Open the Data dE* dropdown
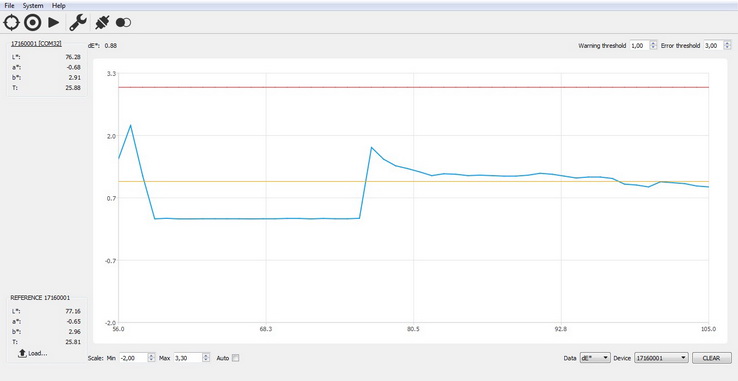This screenshot has width=738, height=381. pos(595,358)
